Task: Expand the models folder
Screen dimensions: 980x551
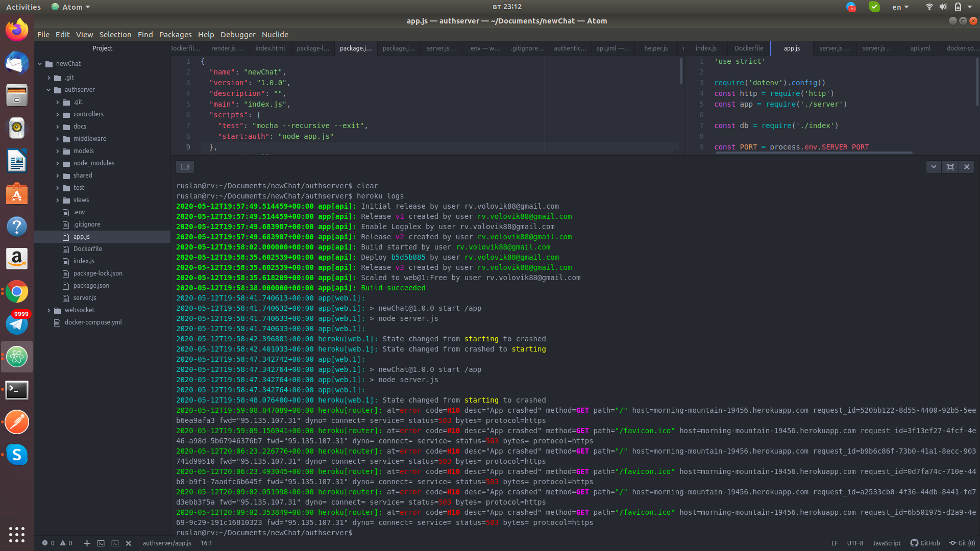Action: point(57,151)
